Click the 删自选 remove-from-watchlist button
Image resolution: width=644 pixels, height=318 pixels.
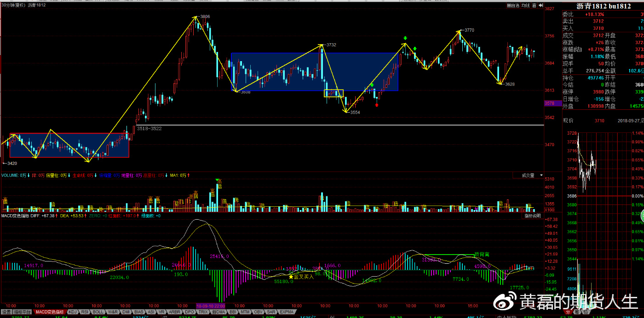[x=513, y=6]
